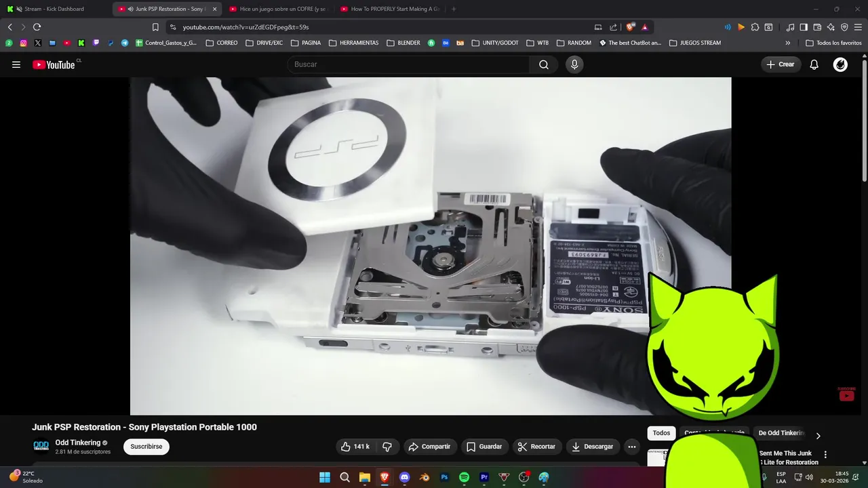Bookmark this page icon in address bar
Viewport: 868px width, 488px height.
[155, 27]
